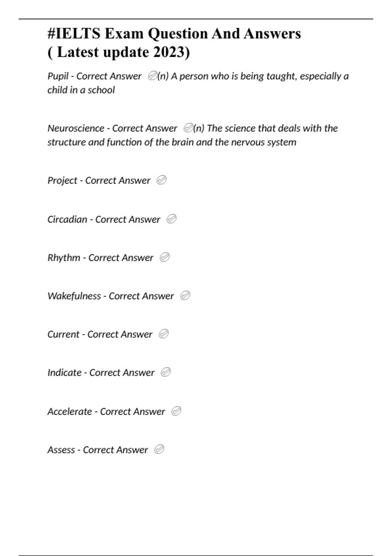This screenshot has width=392, height=556.
Task: Click the checkmark icon next to Assess
Action: tap(159, 449)
